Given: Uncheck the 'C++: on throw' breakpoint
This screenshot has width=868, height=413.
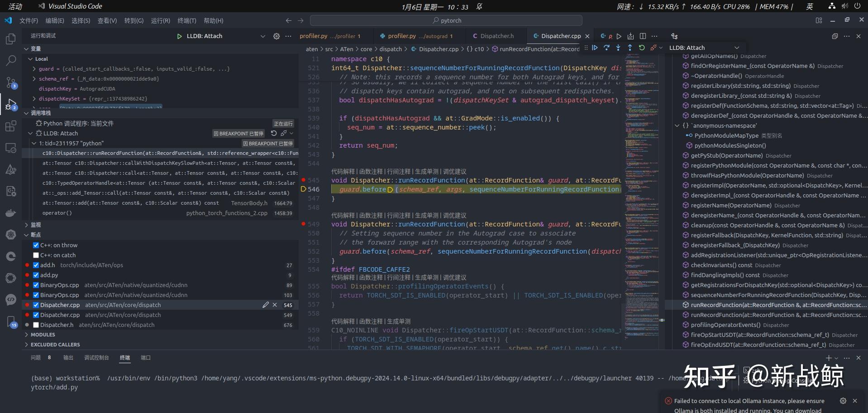Looking at the screenshot, I should 36,245.
